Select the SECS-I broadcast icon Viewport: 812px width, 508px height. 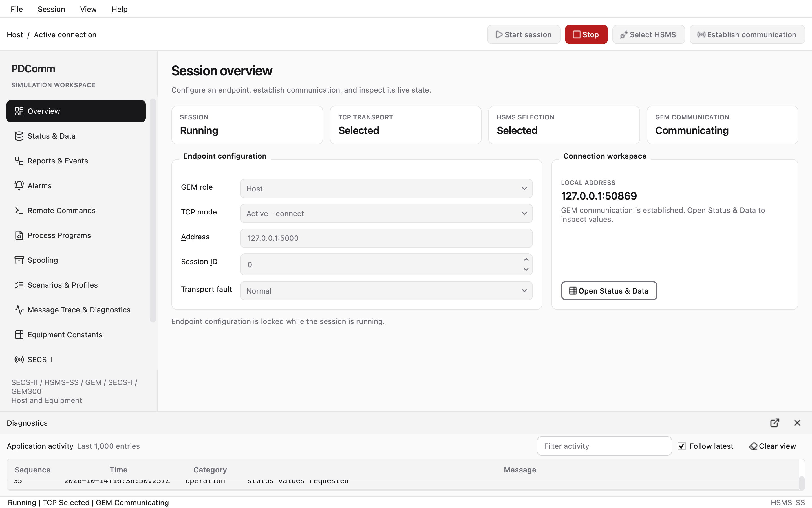(19, 360)
